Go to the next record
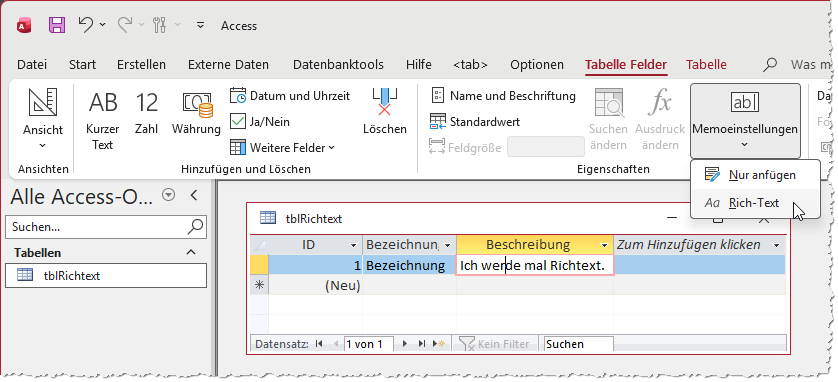Screen dimensions: 838x382 coord(405,344)
